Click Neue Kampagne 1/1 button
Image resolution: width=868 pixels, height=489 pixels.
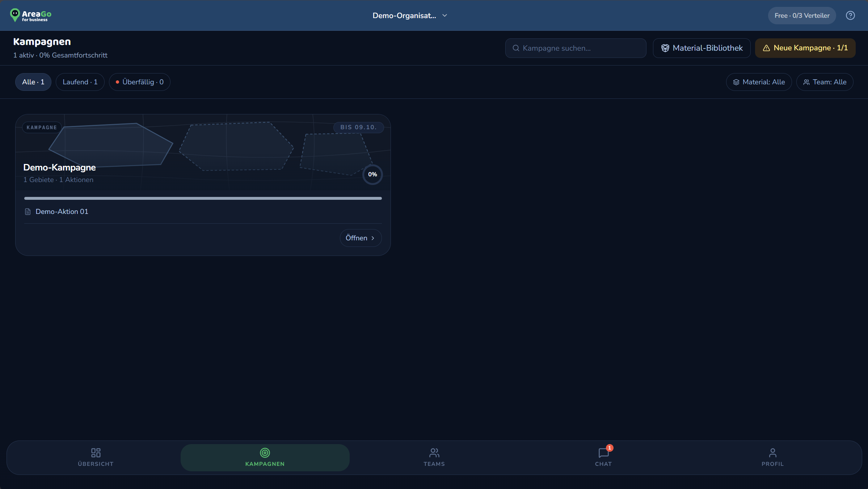click(805, 48)
